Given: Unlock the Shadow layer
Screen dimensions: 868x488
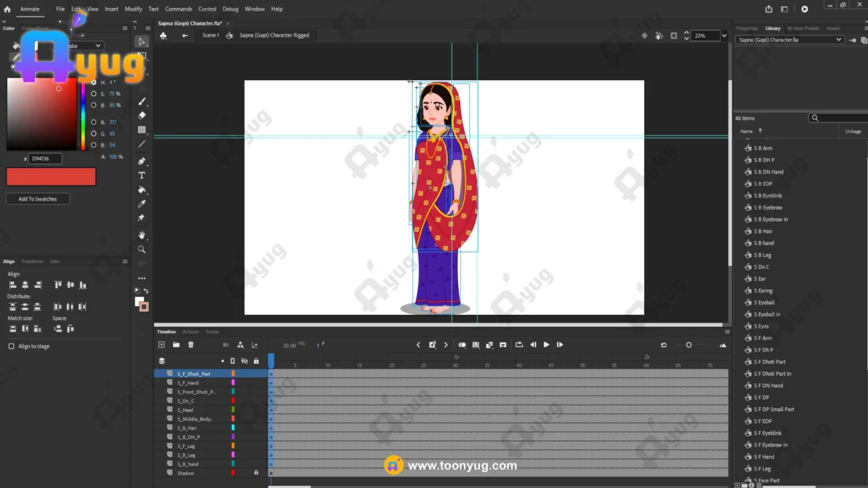Looking at the screenshot, I should 256,473.
